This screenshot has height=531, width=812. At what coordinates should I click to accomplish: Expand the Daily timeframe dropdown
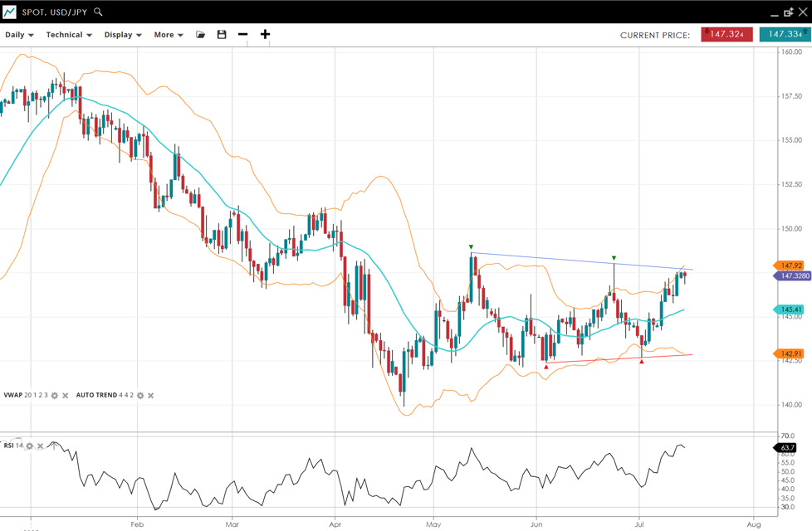click(x=19, y=35)
